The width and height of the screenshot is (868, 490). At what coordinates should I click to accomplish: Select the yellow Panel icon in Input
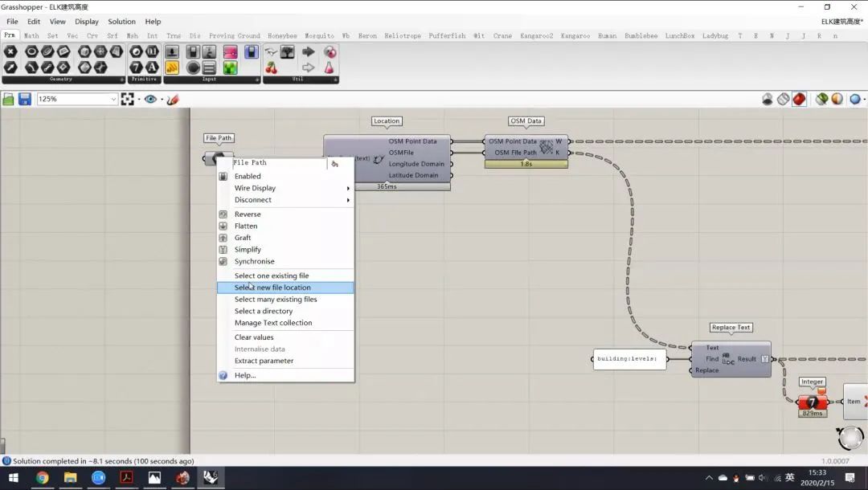(x=172, y=67)
